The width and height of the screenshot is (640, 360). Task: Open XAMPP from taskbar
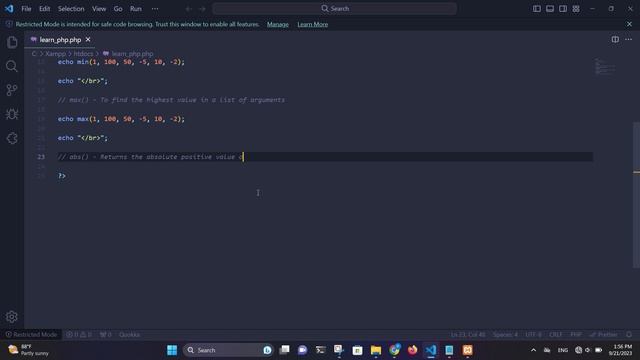(x=468, y=350)
